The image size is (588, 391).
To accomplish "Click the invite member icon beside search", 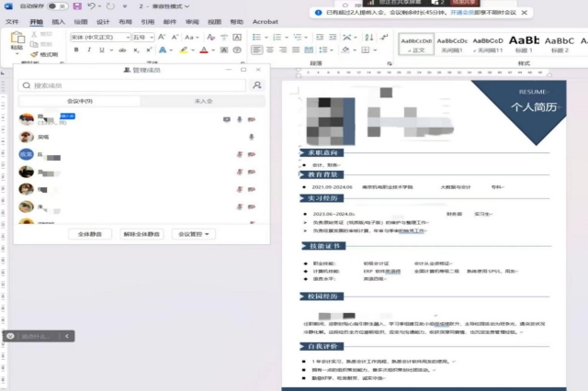I will tap(256, 85).
